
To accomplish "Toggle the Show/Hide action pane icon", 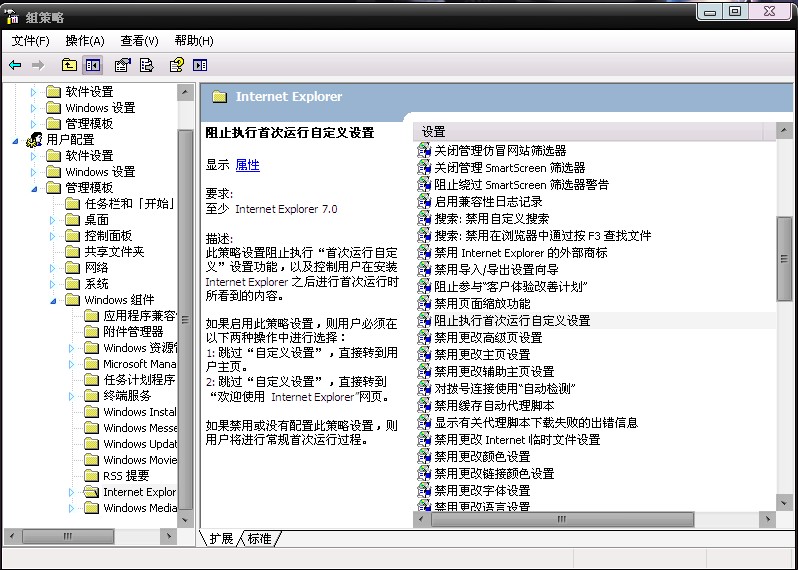I will point(200,65).
